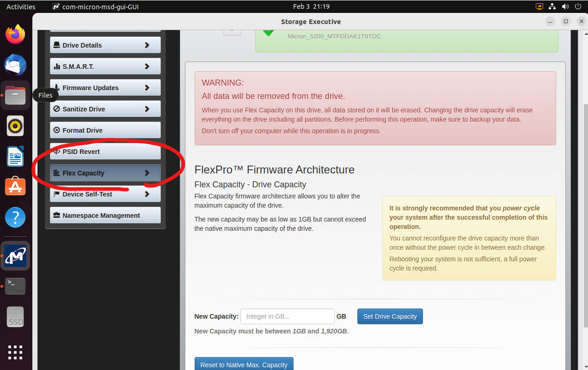Image resolution: width=588 pixels, height=370 pixels.
Task: Click the WARNING: heading text
Action: pos(223,83)
